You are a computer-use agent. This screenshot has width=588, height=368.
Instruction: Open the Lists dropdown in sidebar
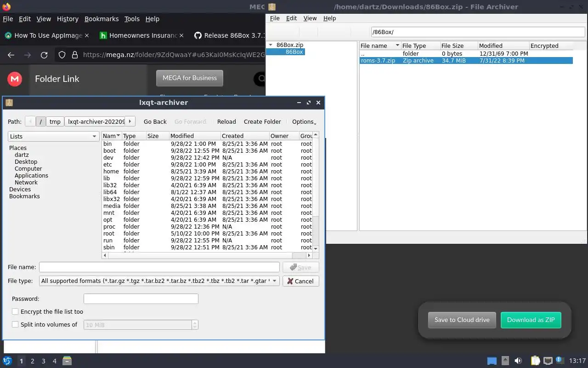pos(53,136)
